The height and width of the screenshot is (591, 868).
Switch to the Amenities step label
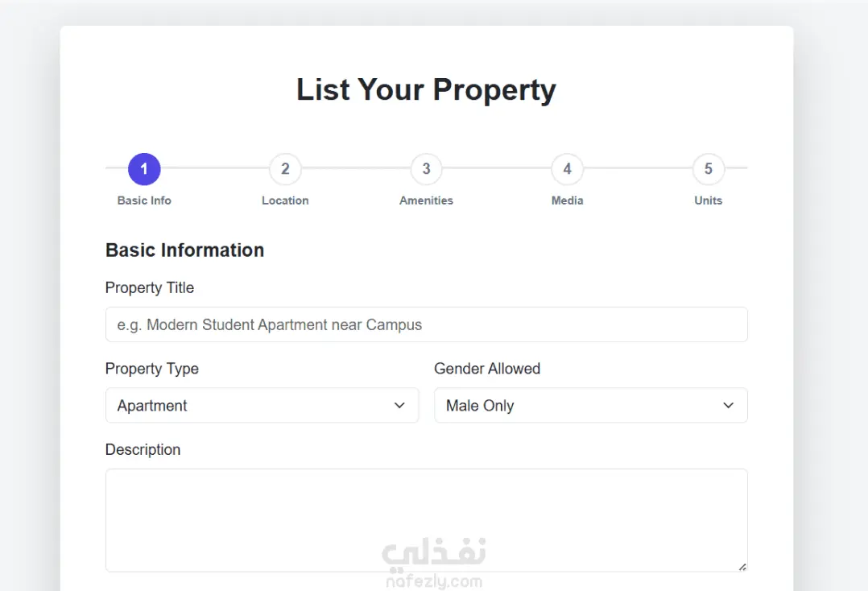[426, 200]
